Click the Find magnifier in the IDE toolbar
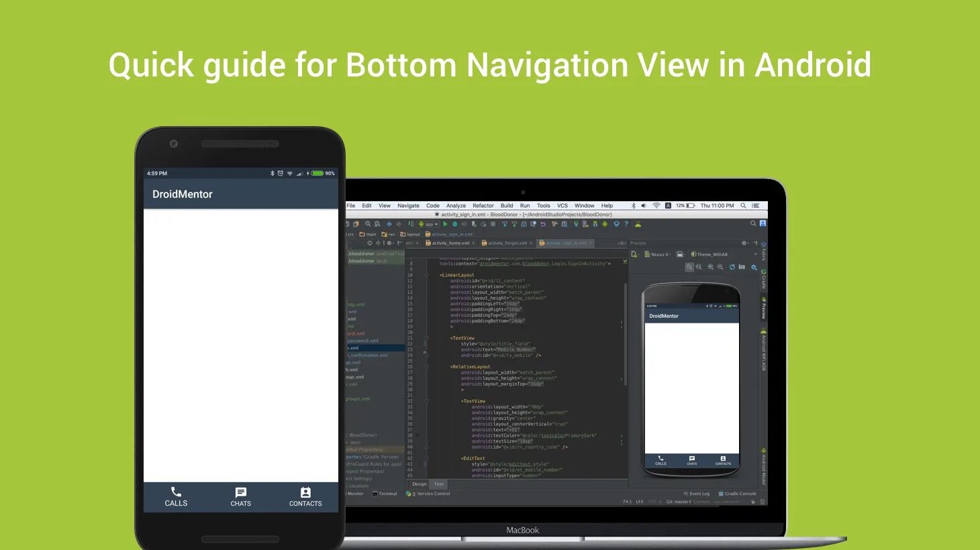 (x=368, y=224)
